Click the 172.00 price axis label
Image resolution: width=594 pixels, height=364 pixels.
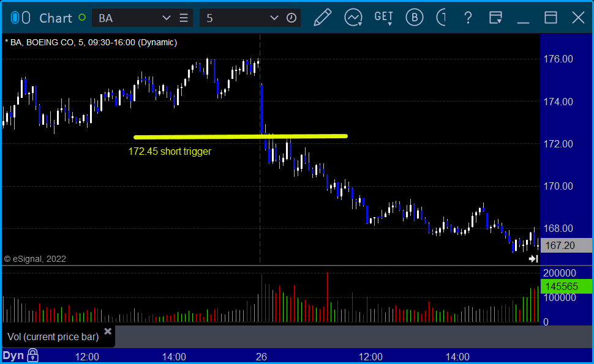click(x=558, y=144)
